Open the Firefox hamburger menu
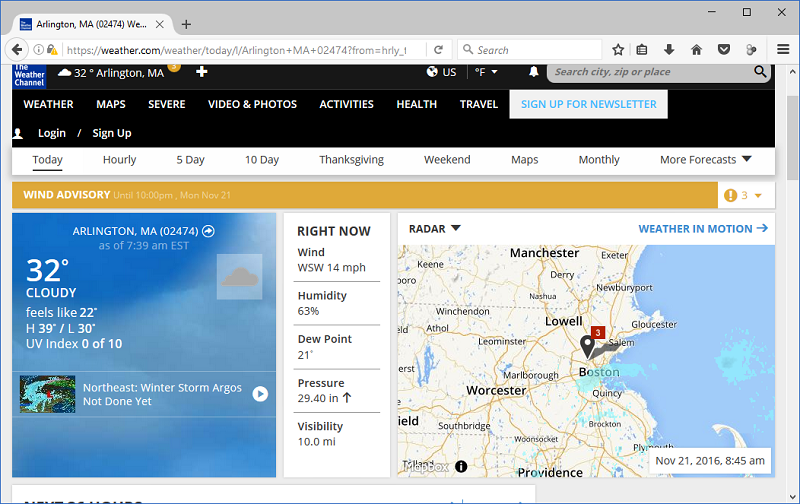Image resolution: width=800 pixels, height=504 pixels. pos(783,49)
